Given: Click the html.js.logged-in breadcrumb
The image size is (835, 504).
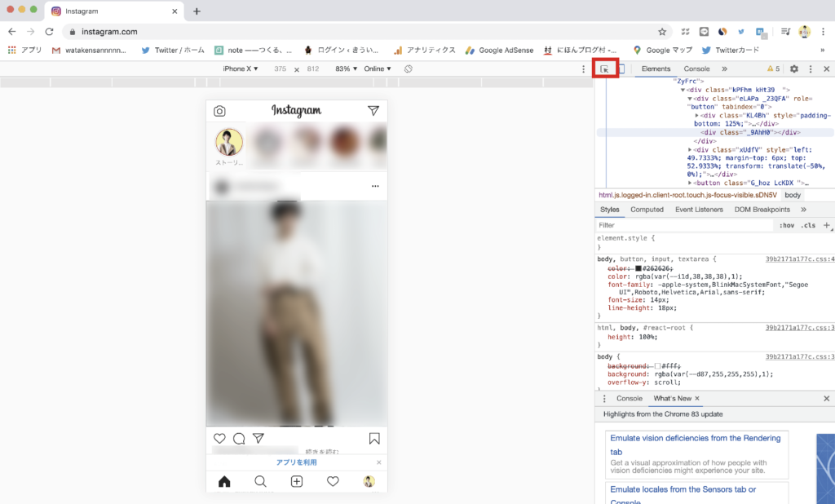Looking at the screenshot, I should click(687, 195).
